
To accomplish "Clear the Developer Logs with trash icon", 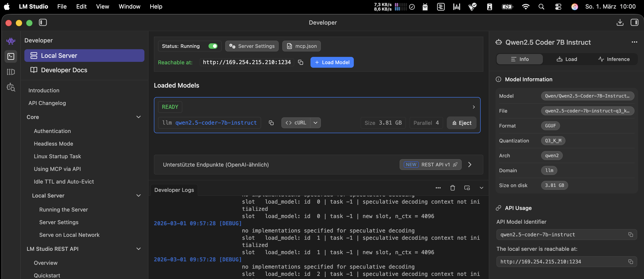I will (x=452, y=188).
